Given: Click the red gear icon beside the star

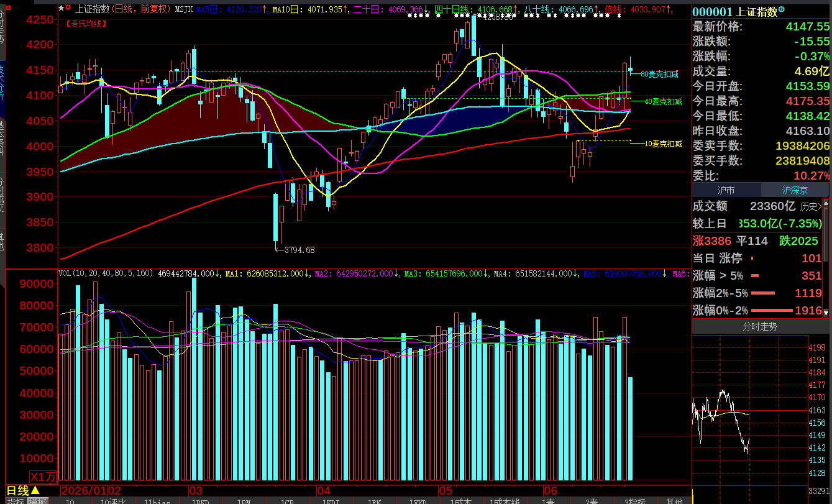Looking at the screenshot, I should [68, 9].
